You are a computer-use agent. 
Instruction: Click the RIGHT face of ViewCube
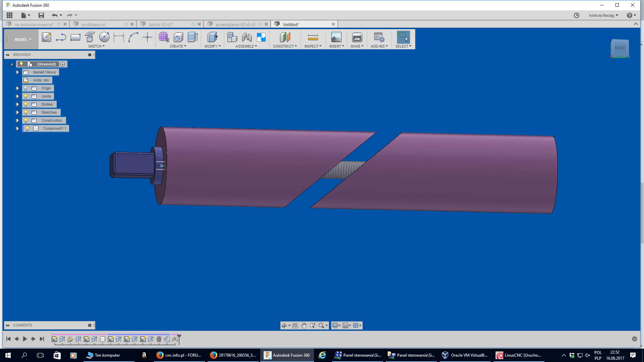(620, 48)
